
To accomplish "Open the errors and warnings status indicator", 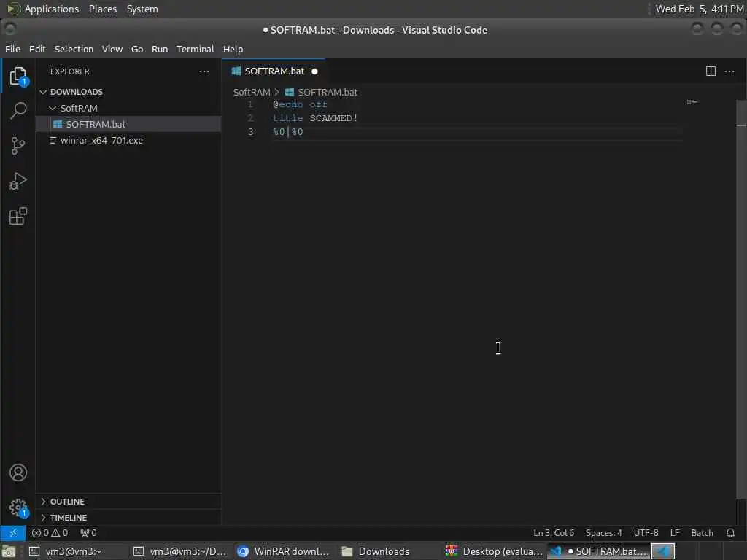I will tap(50, 533).
